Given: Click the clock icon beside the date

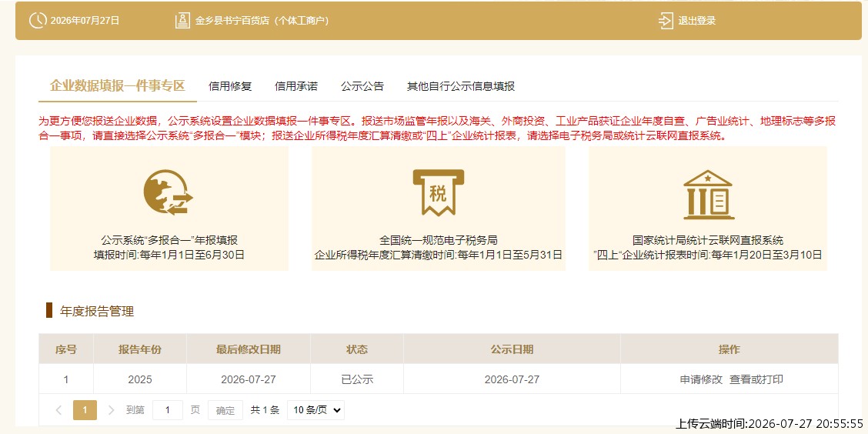Looking at the screenshot, I should point(38,21).
